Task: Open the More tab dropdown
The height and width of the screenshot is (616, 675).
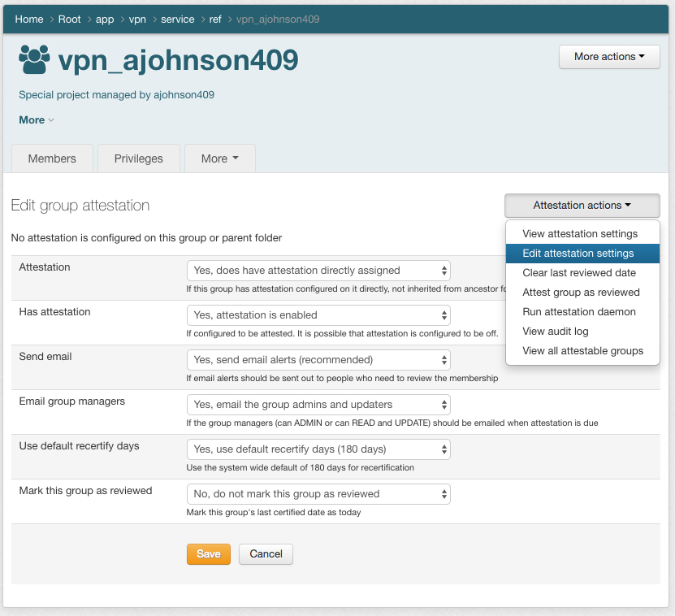Action: click(x=220, y=158)
